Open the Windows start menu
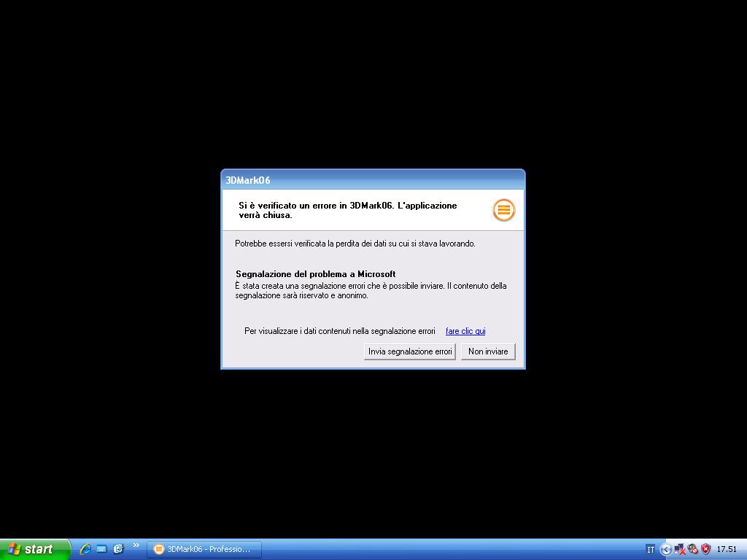 pyautogui.click(x=34, y=550)
